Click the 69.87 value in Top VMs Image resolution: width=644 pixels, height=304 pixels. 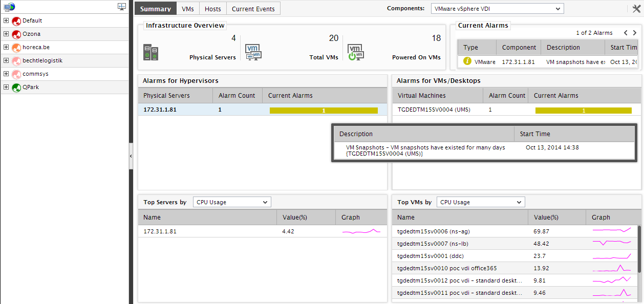coord(541,231)
